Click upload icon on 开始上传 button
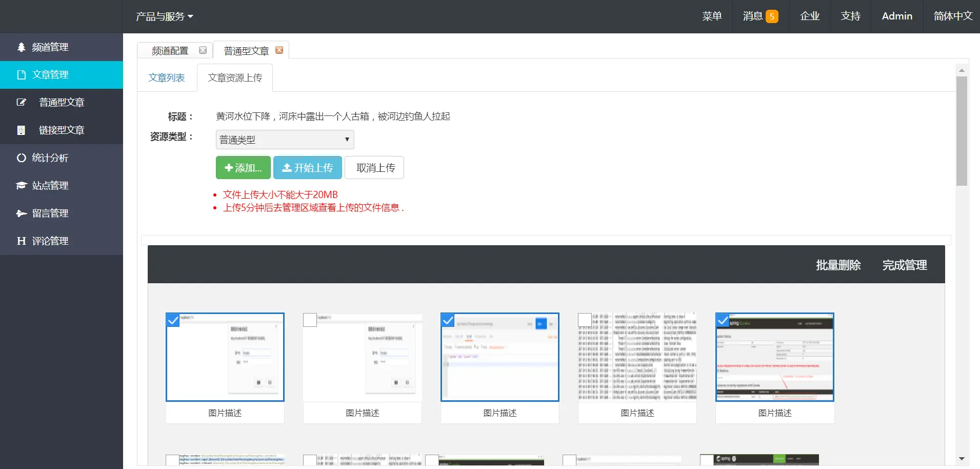This screenshot has width=980, height=469. tap(287, 168)
